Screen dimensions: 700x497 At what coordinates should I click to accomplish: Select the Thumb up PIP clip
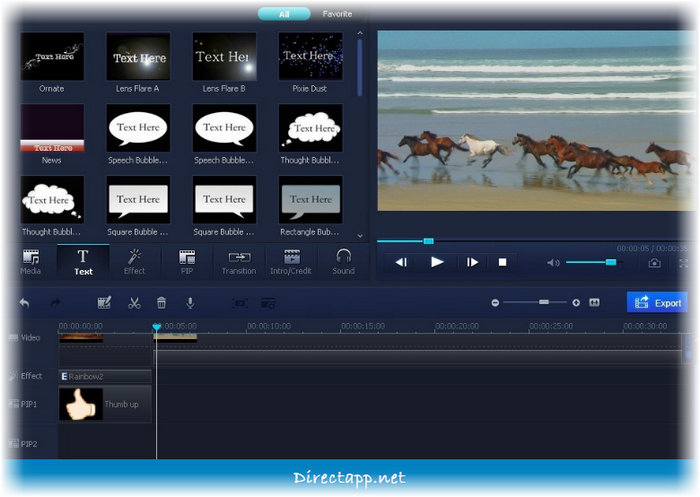105,404
